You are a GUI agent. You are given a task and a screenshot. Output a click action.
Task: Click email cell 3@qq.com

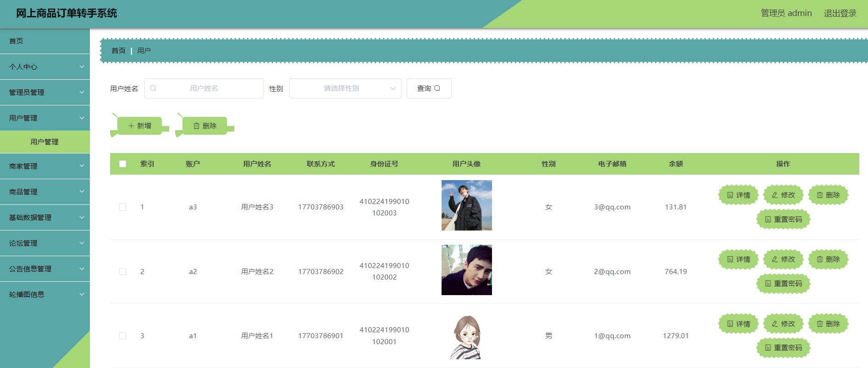612,207
